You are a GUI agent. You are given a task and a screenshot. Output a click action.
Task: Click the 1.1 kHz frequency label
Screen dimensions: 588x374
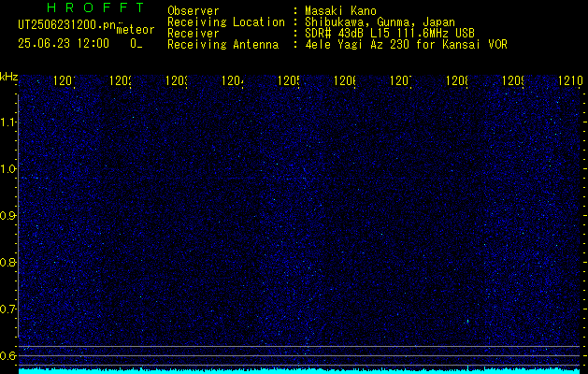point(8,122)
